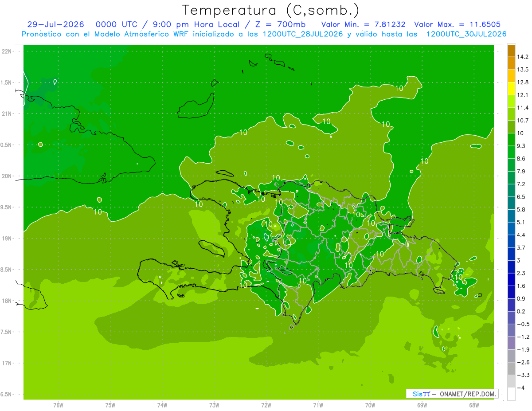Image resolution: width=532 pixels, height=411 pixels.
Task: Pick the orange legend swatch above 14.2
Action: [x=511, y=50]
